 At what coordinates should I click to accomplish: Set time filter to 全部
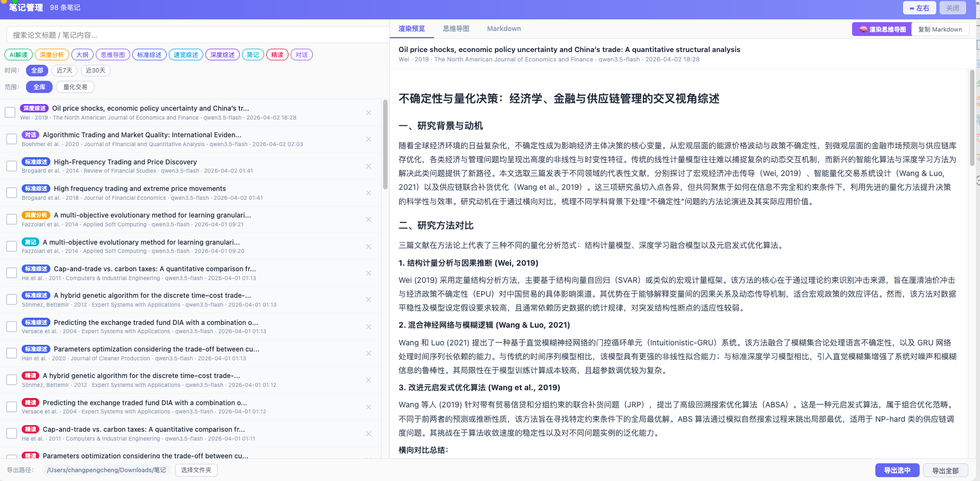pyautogui.click(x=37, y=70)
